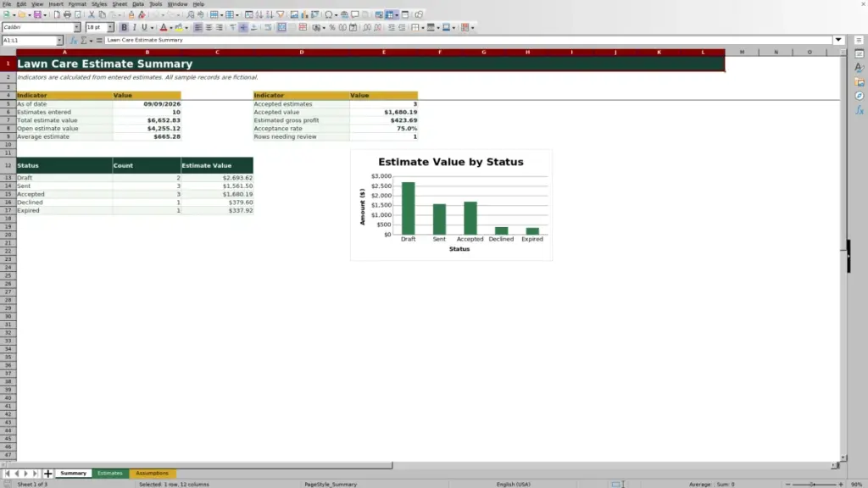Click the formula bar input field

coord(468,40)
